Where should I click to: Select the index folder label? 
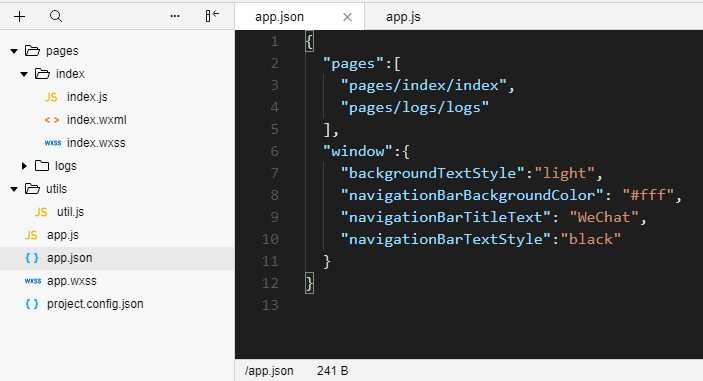[x=70, y=74]
